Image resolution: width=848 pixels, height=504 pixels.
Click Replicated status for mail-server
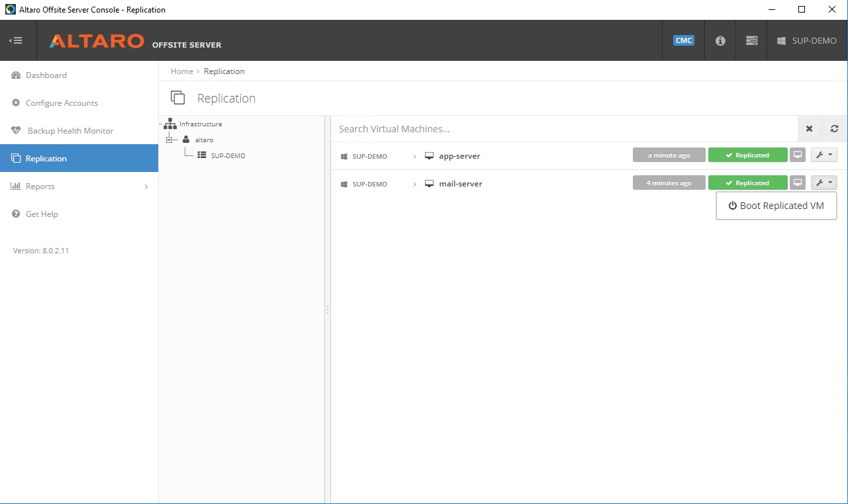click(x=748, y=183)
